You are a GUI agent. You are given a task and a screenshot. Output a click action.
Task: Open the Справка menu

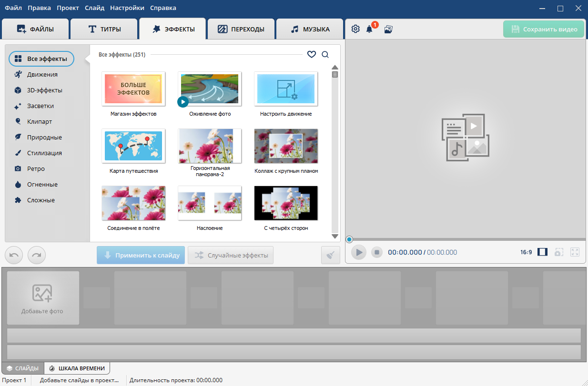pos(163,8)
